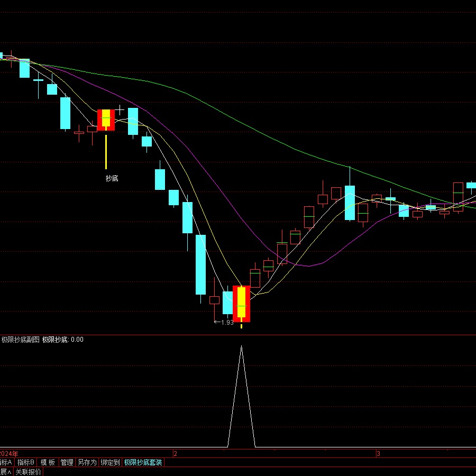Click 另存为 to save the indicator

click(x=87, y=462)
